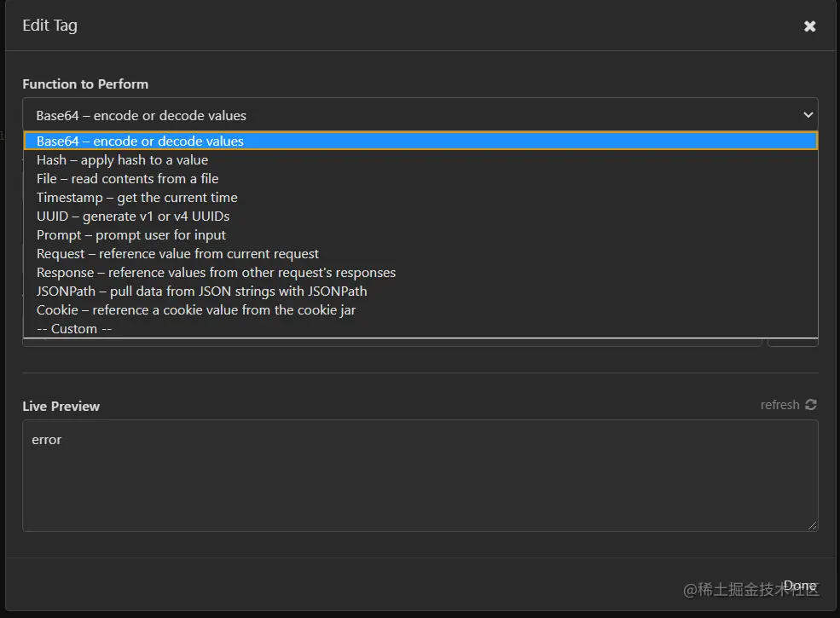The width and height of the screenshot is (840, 618).
Task: Pick Timestamp – get the current time
Action: click(136, 198)
